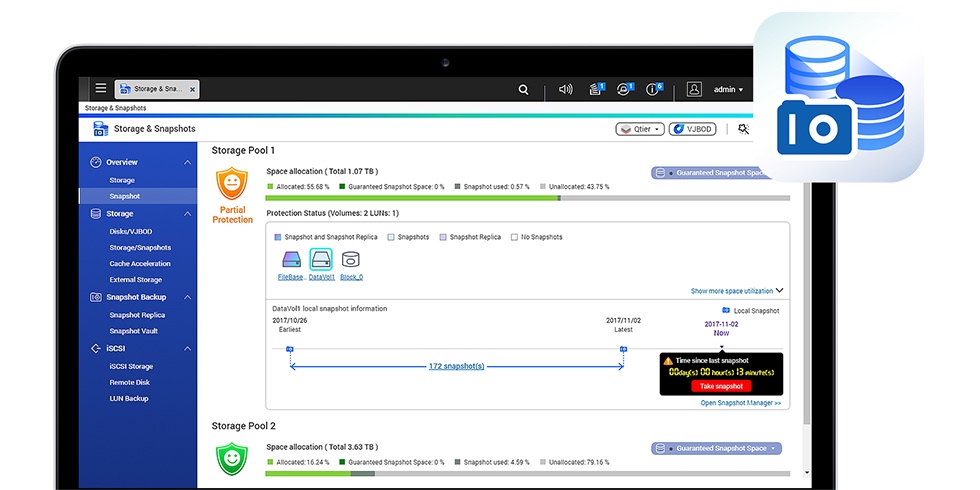Image resolution: width=980 pixels, height=490 pixels.
Task: Open the volume control speaker icon
Action: point(565,89)
